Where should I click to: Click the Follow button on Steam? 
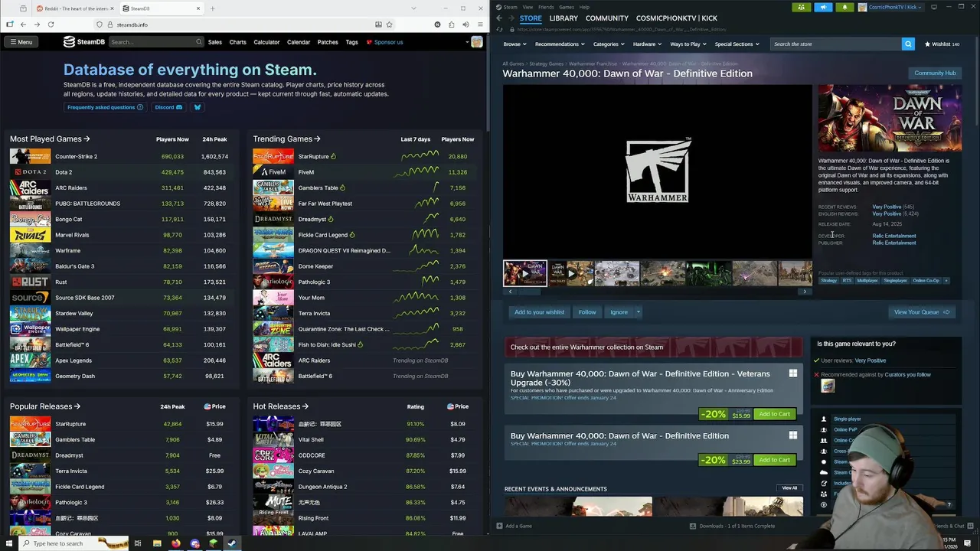[x=587, y=311]
